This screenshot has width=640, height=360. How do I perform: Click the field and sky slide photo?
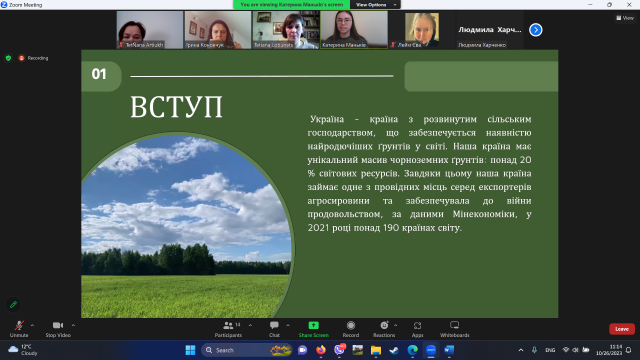click(x=187, y=226)
